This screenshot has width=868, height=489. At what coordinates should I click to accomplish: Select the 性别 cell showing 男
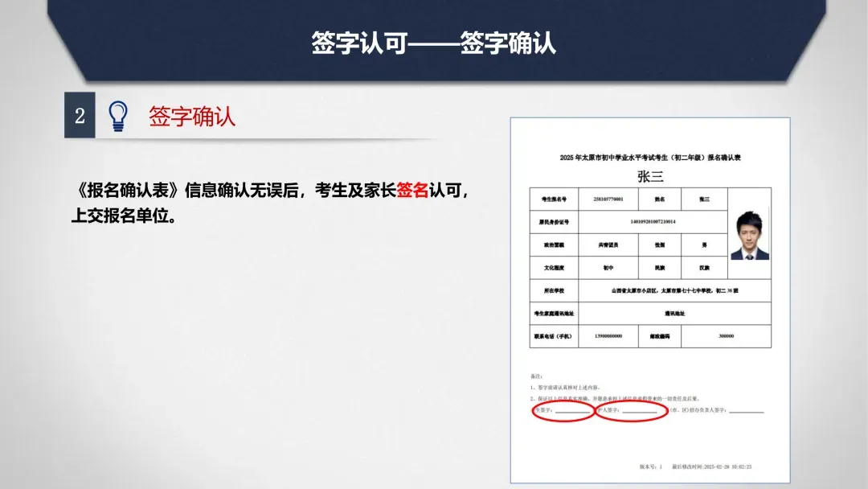(x=705, y=244)
